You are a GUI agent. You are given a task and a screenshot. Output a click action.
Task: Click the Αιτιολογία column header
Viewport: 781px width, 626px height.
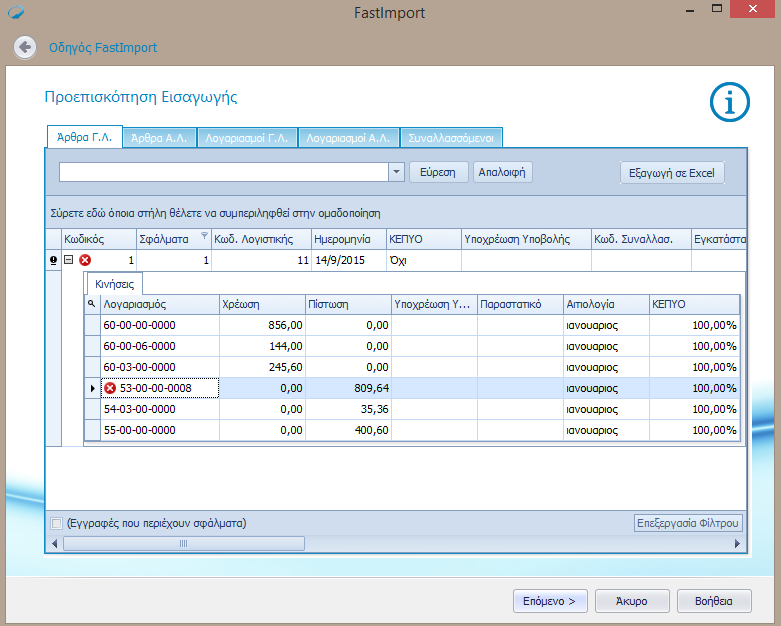click(606, 304)
